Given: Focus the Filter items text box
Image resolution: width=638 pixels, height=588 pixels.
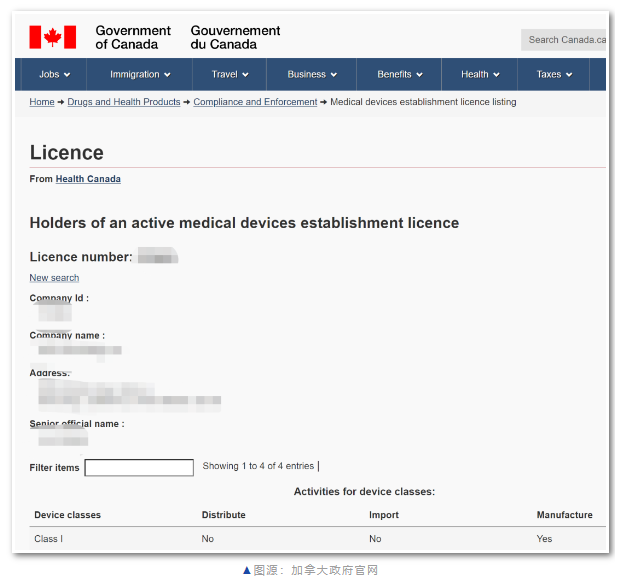Looking at the screenshot, I should [x=139, y=468].
